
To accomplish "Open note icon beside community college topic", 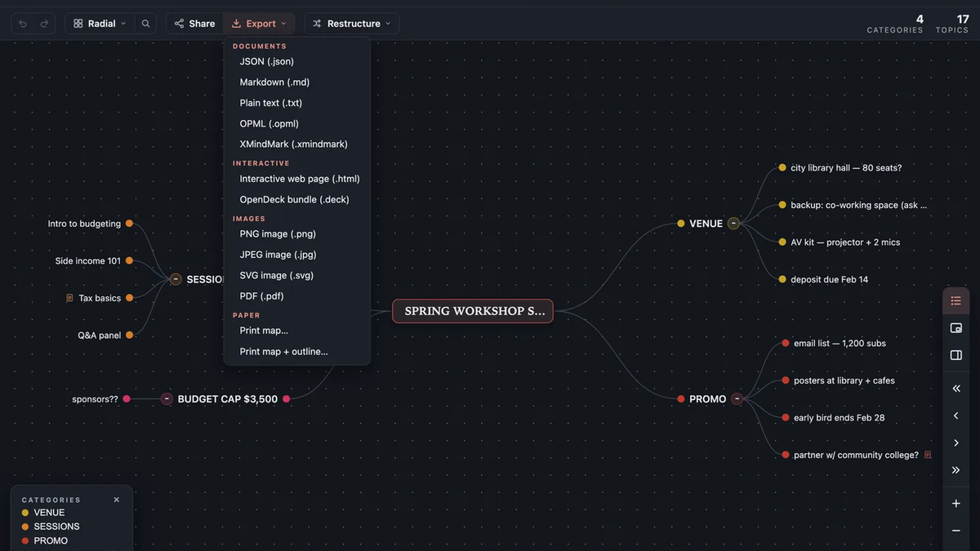I will coord(928,455).
